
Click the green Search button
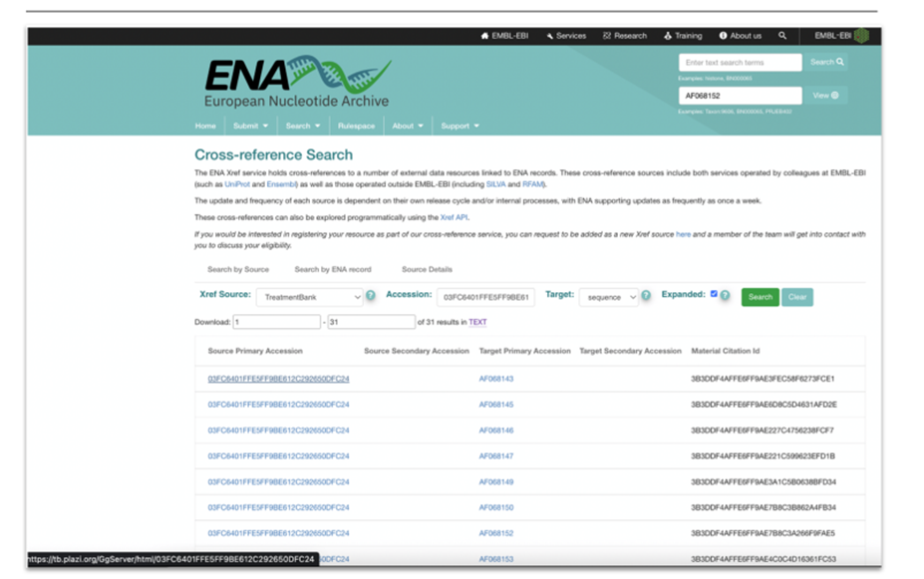[761, 297]
